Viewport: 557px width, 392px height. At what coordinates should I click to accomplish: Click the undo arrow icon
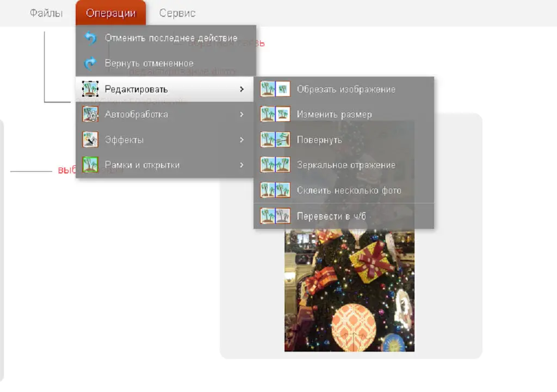click(90, 38)
